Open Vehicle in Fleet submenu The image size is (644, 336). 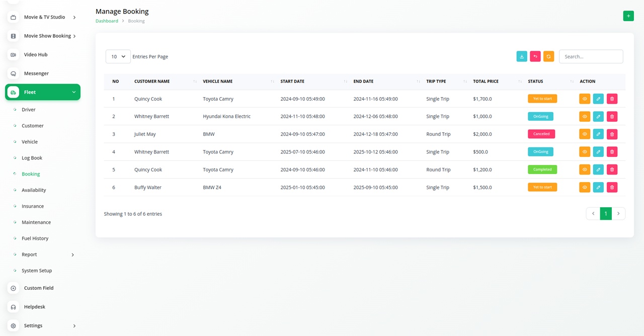(30, 142)
